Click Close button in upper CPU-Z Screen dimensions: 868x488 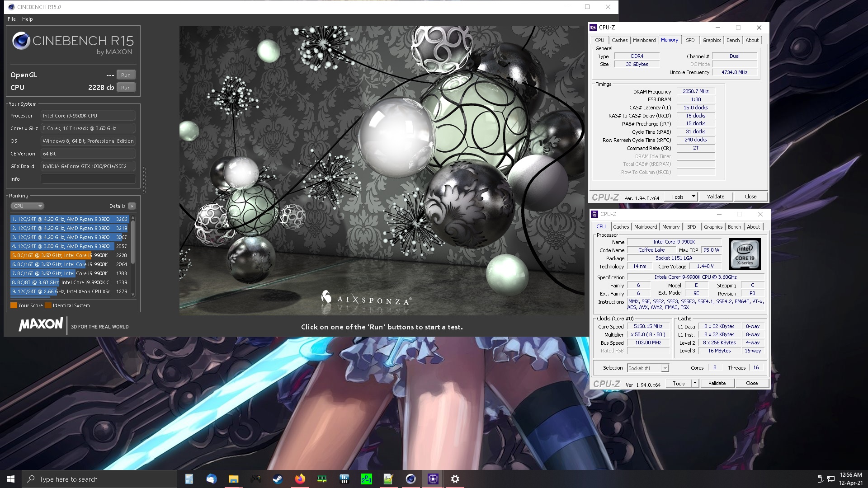pyautogui.click(x=750, y=197)
